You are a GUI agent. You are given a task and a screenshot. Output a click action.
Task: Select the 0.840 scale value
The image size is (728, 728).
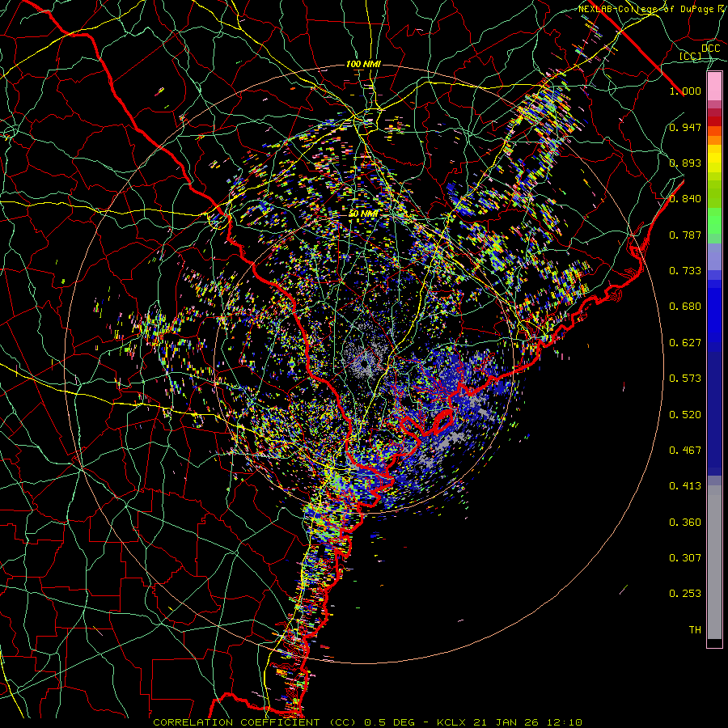click(685, 199)
